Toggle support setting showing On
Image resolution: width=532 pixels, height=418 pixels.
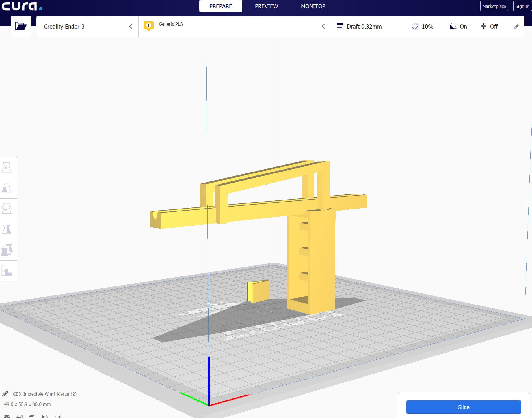pyautogui.click(x=458, y=26)
